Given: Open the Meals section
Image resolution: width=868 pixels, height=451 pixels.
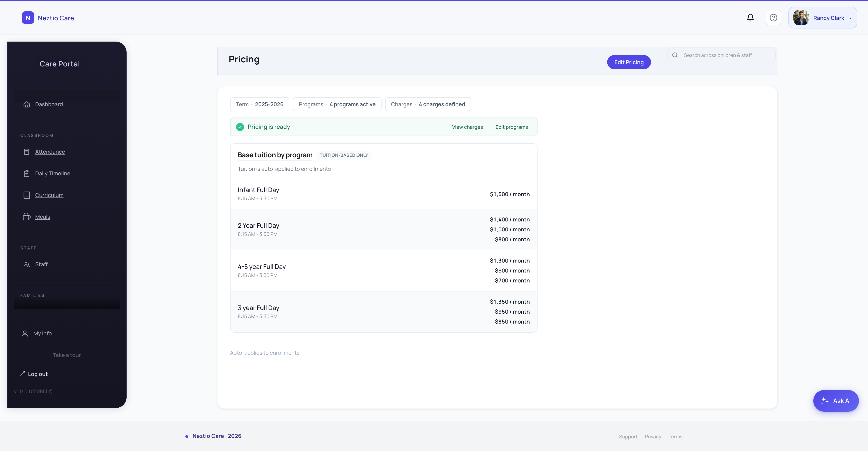Looking at the screenshot, I should click(x=42, y=217).
